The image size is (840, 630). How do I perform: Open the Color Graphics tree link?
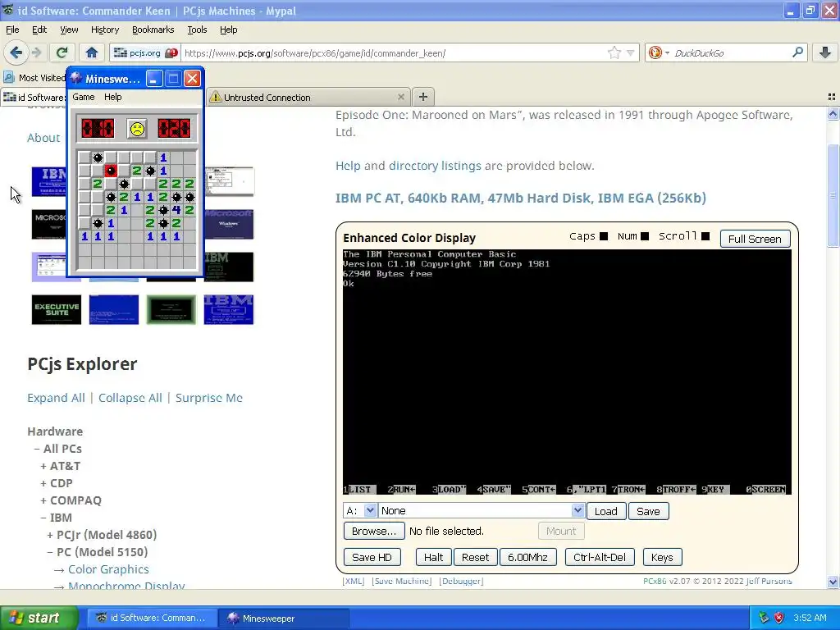[108, 569]
